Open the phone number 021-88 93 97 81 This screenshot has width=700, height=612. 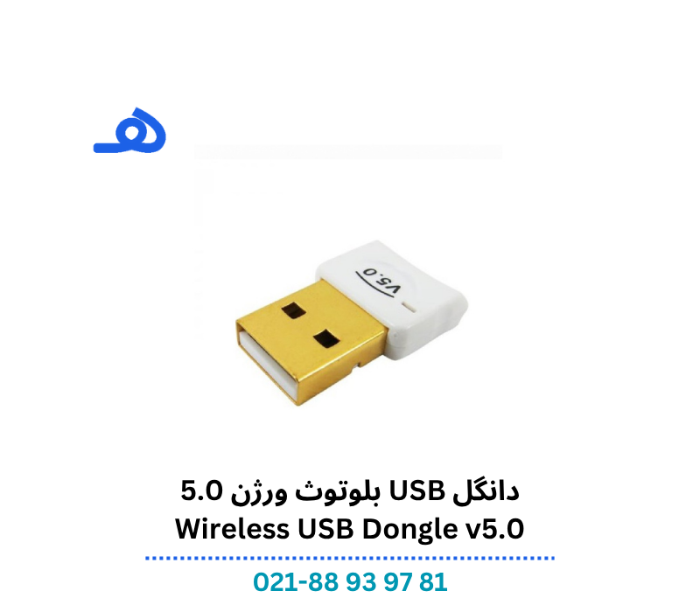click(x=350, y=582)
